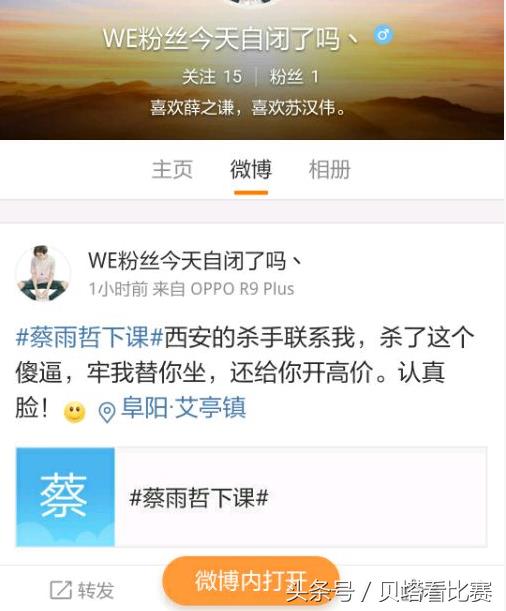Image resolution: width=506 pixels, height=611 pixels.
Task: Click the profile header username text
Action: 231,38
